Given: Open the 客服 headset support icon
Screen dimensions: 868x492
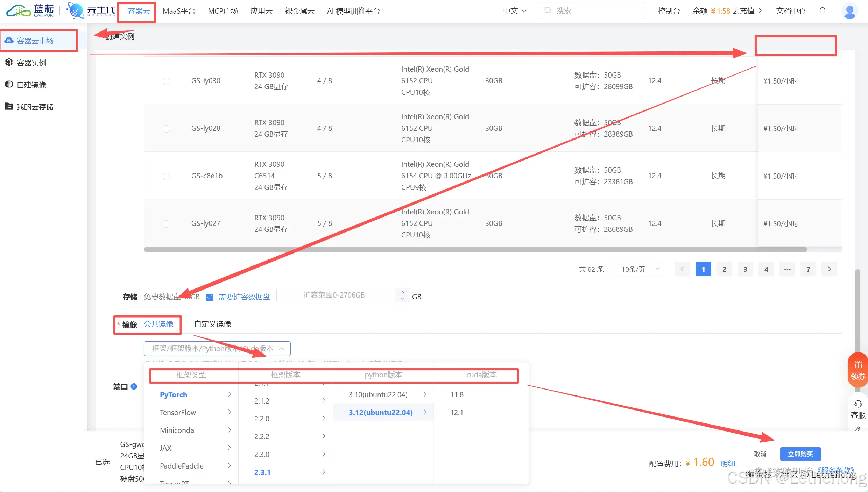Looking at the screenshot, I should click(x=858, y=404).
